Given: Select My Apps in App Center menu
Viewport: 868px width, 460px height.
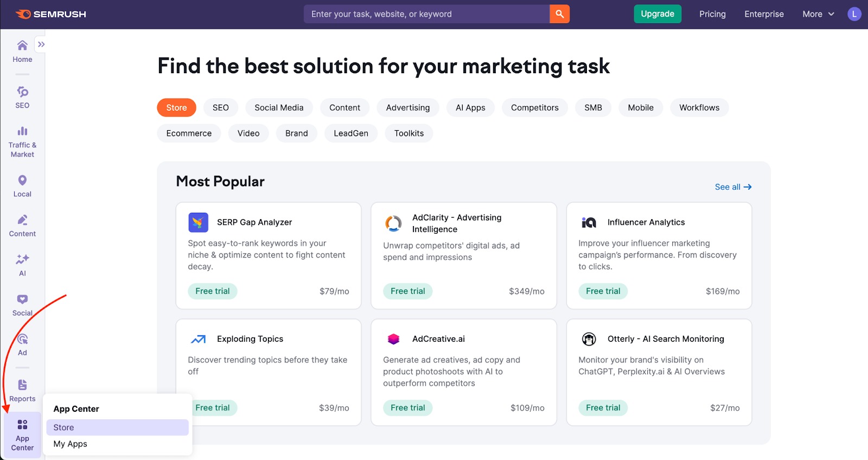Looking at the screenshot, I should [x=71, y=444].
